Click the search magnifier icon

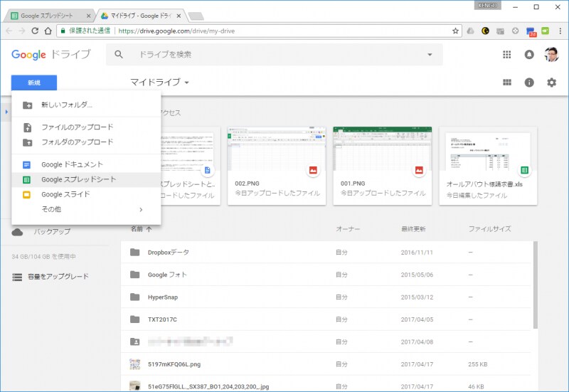click(x=119, y=55)
